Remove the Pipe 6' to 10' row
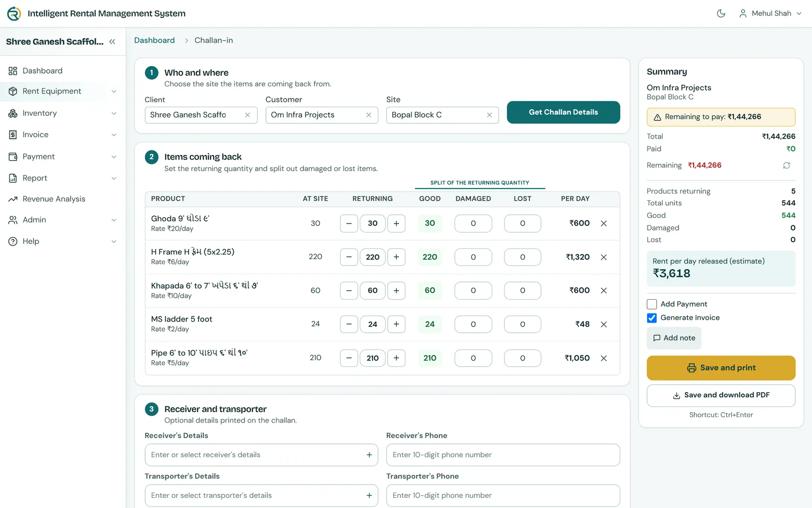 [x=604, y=358]
